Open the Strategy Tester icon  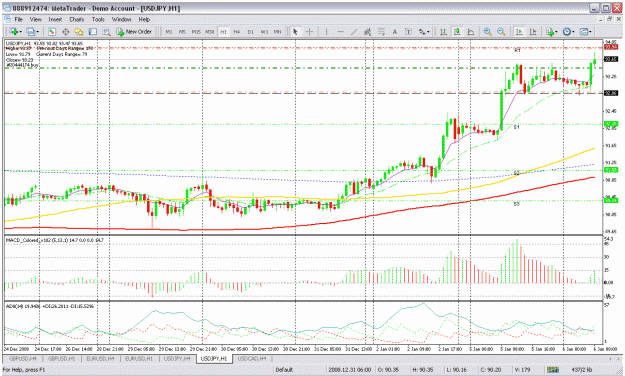click(106, 31)
